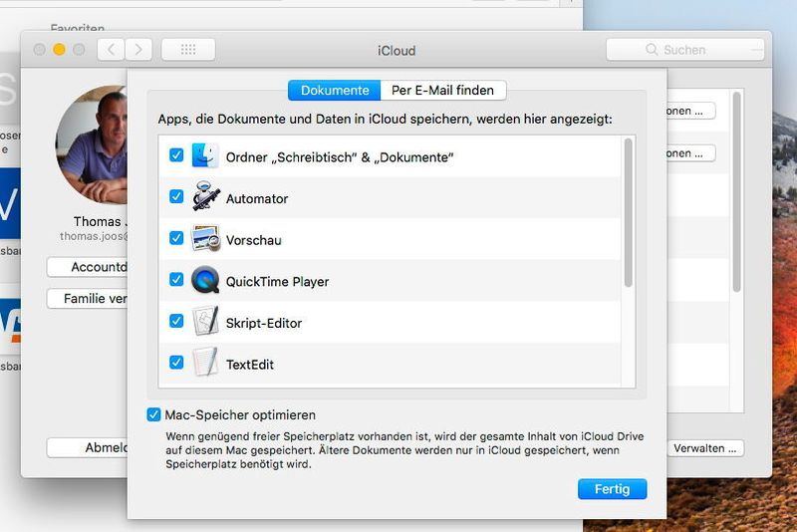Click the TextEdit label

pos(250,365)
